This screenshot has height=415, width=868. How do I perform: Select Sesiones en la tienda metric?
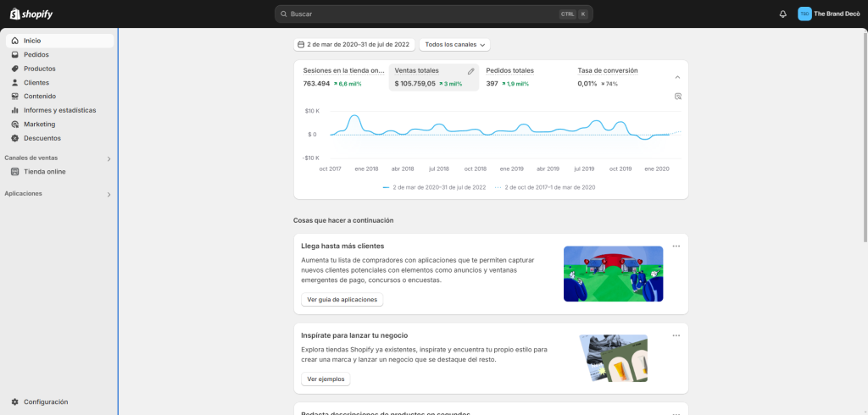(x=343, y=71)
